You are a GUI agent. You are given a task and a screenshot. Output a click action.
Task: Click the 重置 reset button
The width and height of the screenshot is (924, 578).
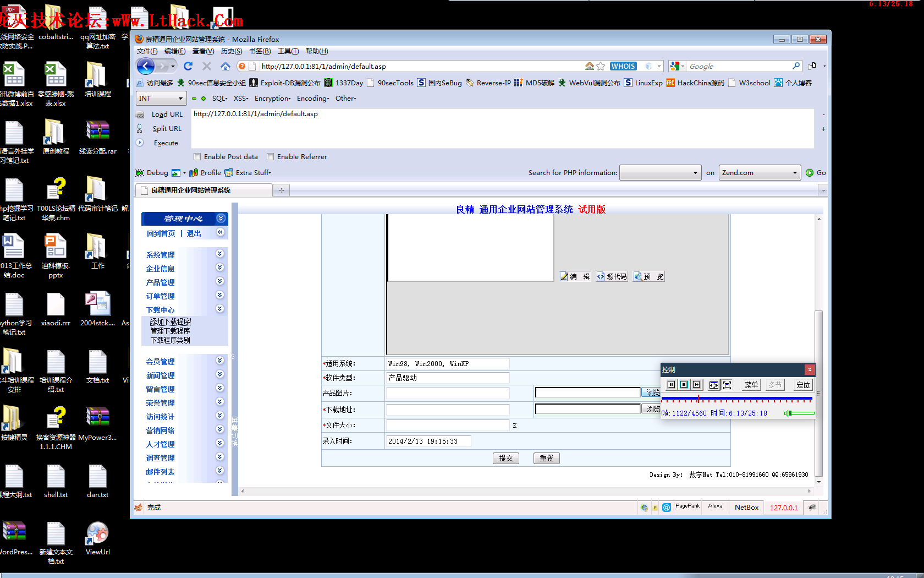[547, 458]
